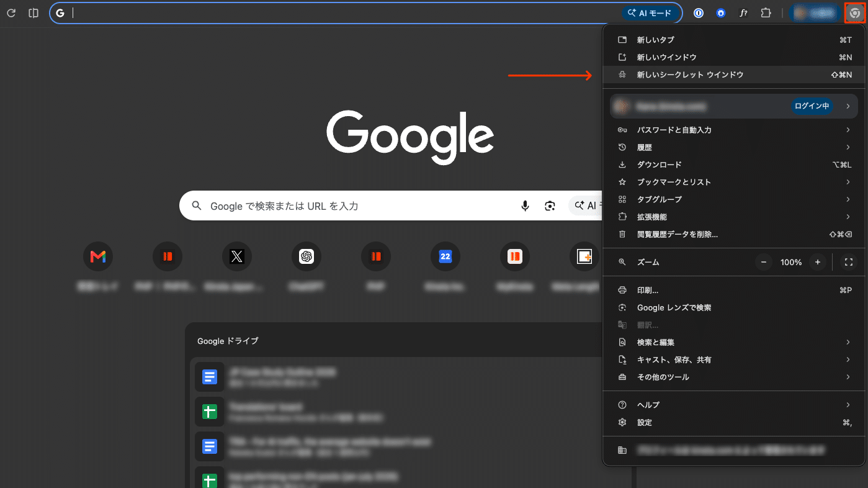Click the blurred profile chip in the toolbar
The height and width of the screenshot is (488, 868).
(x=816, y=12)
